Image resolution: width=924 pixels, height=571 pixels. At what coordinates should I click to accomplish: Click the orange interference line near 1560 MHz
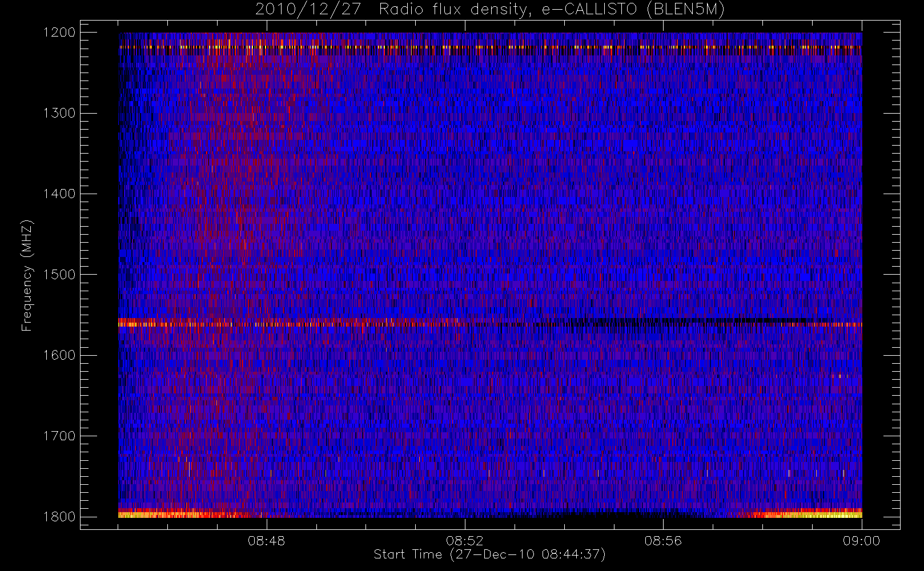(490, 324)
